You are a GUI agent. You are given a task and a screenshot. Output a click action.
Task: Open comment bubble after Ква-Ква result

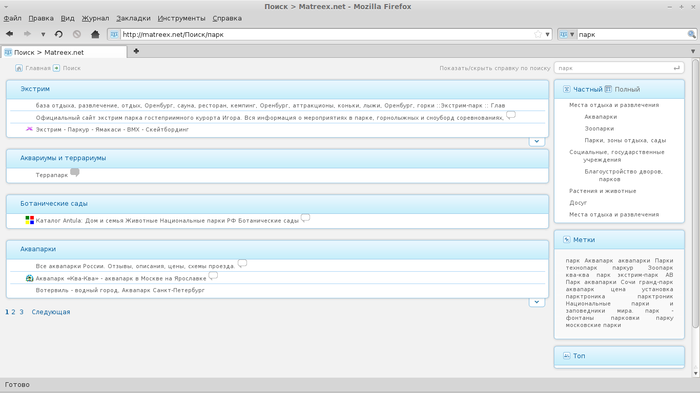pos(213,276)
